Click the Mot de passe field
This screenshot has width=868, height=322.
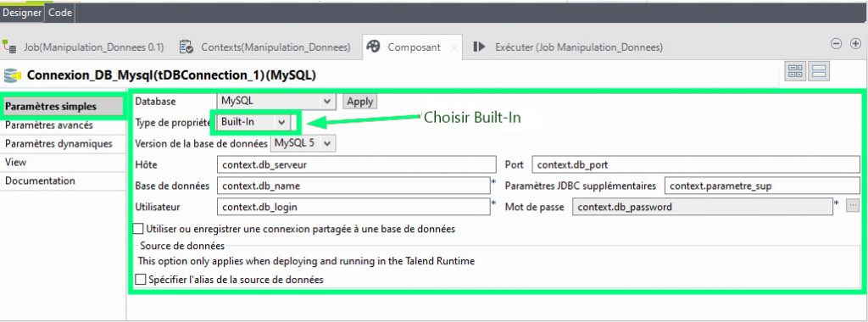click(702, 207)
